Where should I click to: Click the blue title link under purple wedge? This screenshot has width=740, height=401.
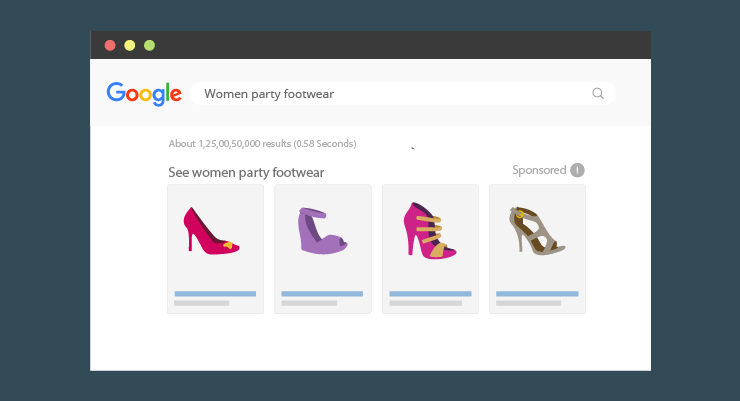[x=322, y=294]
